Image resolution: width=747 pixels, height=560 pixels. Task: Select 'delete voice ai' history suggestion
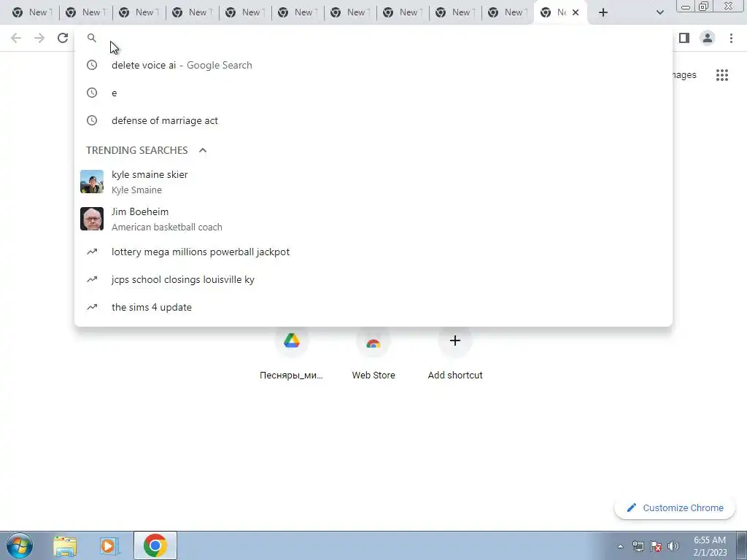click(374, 65)
